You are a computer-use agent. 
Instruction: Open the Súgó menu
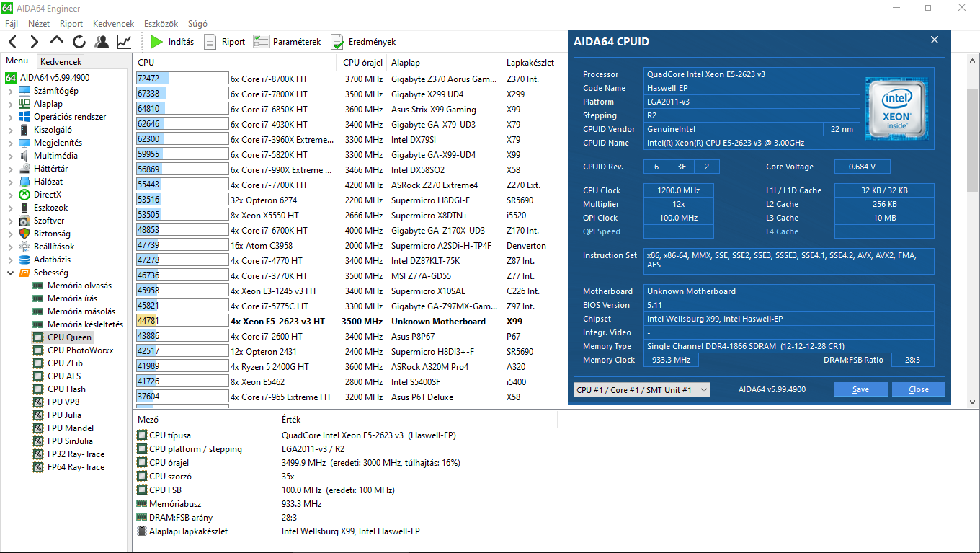click(x=197, y=24)
